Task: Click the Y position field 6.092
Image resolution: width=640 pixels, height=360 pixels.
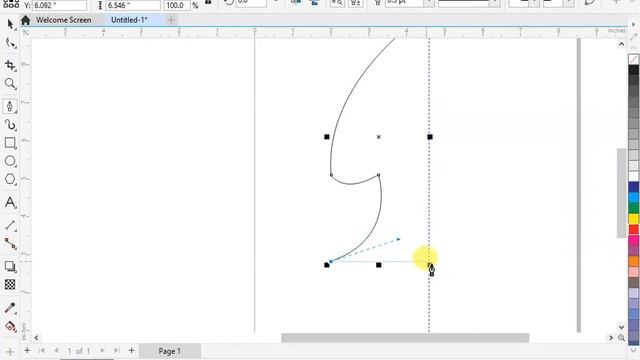Action: pos(60,5)
